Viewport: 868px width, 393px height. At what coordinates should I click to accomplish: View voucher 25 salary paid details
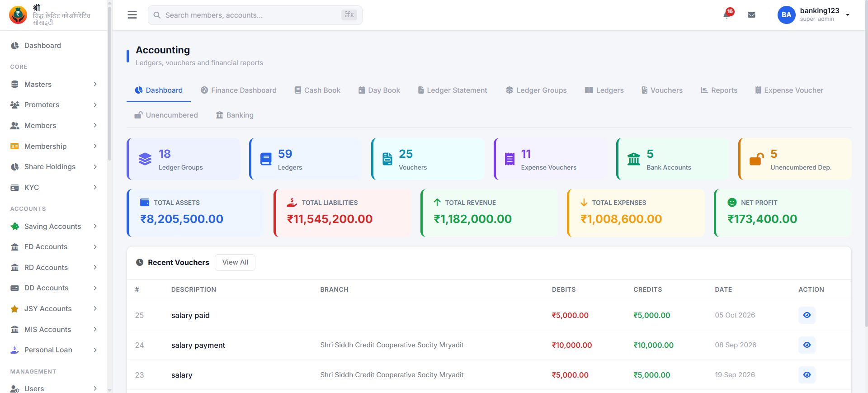[x=807, y=315]
